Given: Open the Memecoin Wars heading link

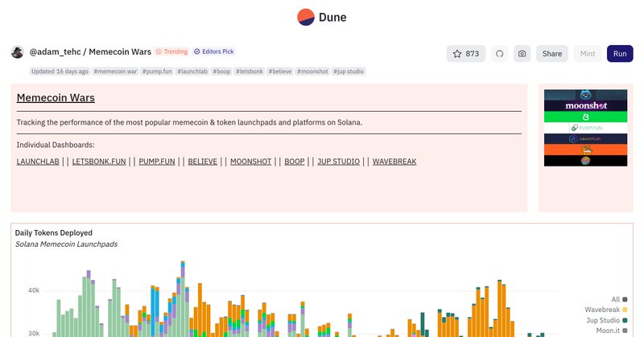Looking at the screenshot, I should click(x=56, y=97).
